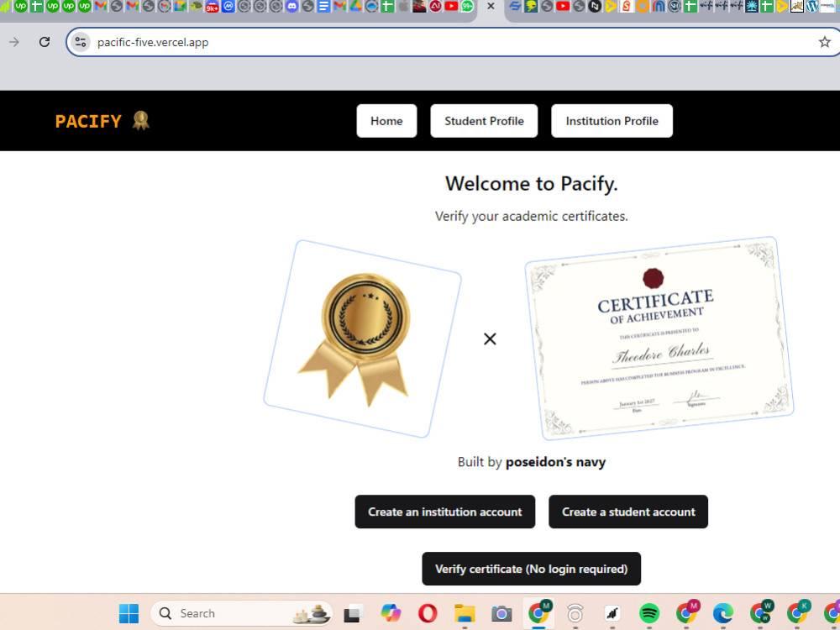
Task: Open the Opera browser taskbar icon
Action: [428, 613]
